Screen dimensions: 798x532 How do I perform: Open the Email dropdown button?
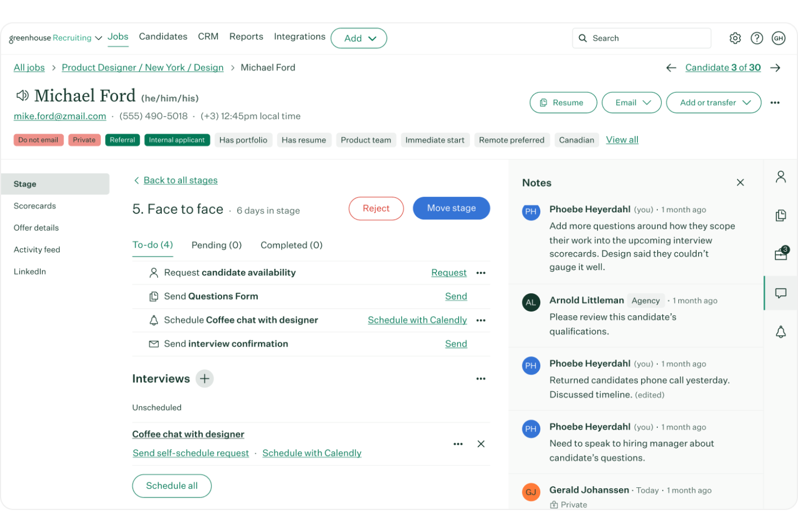pyautogui.click(x=631, y=102)
